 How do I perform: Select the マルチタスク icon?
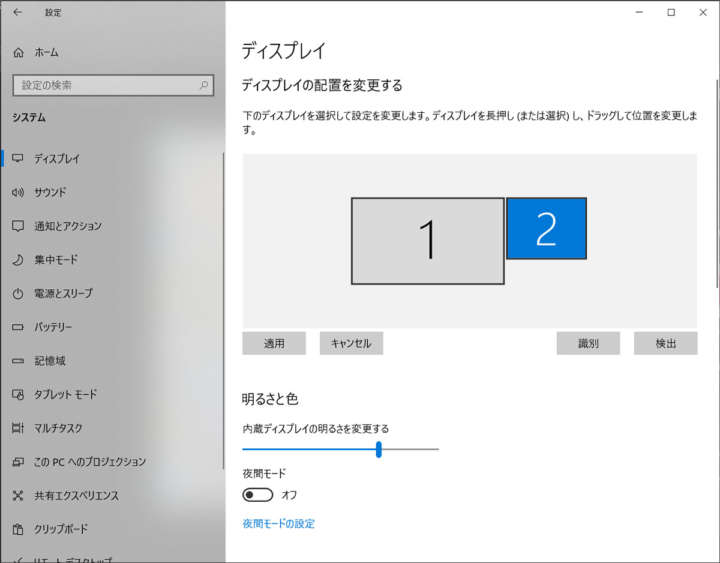click(x=18, y=428)
